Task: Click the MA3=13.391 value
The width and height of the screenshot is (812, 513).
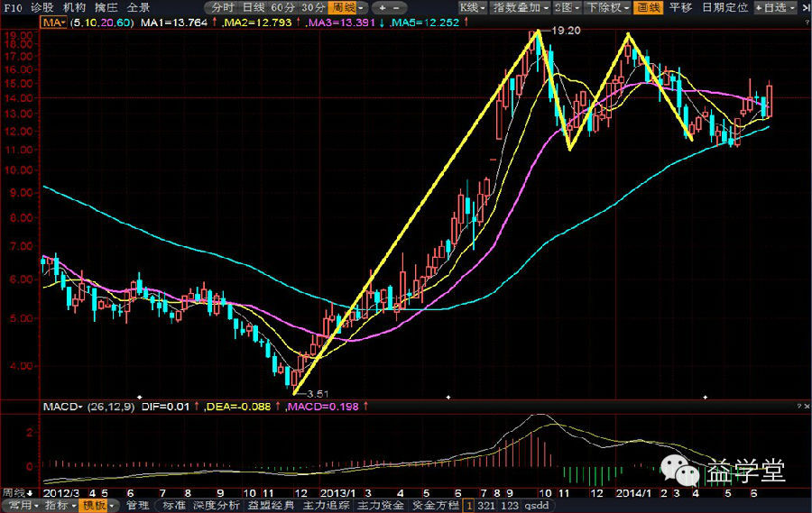Action: point(341,23)
